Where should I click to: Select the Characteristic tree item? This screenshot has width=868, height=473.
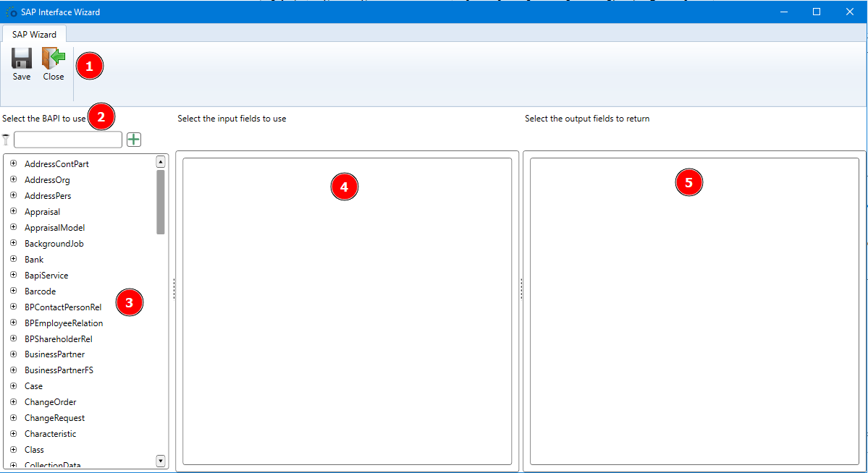[x=50, y=433]
